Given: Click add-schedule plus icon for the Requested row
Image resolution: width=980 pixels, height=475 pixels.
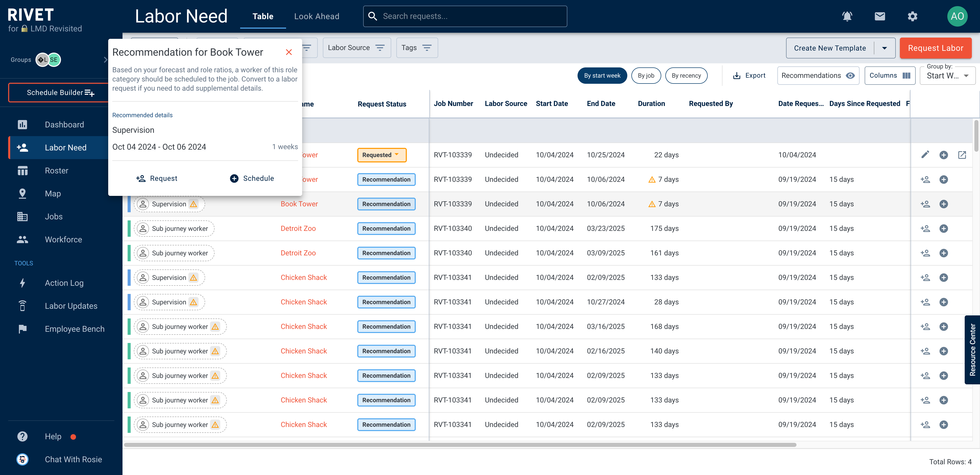Looking at the screenshot, I should 944,155.
